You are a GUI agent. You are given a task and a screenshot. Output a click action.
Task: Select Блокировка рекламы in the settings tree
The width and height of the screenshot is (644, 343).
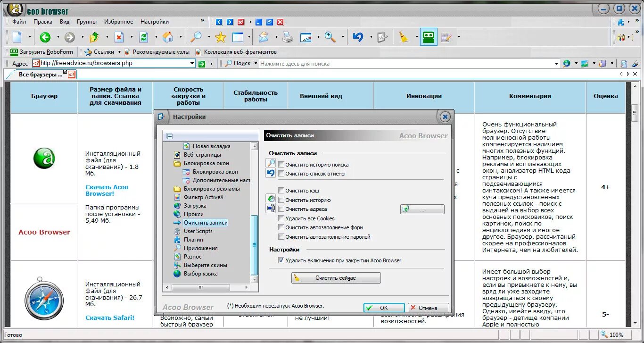(212, 189)
